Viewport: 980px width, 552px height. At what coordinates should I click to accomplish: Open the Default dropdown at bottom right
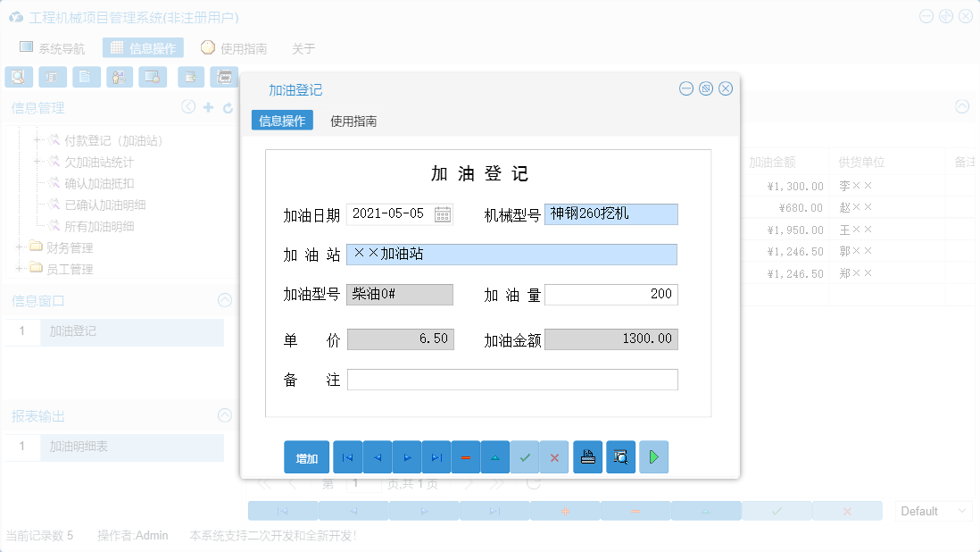tap(933, 510)
